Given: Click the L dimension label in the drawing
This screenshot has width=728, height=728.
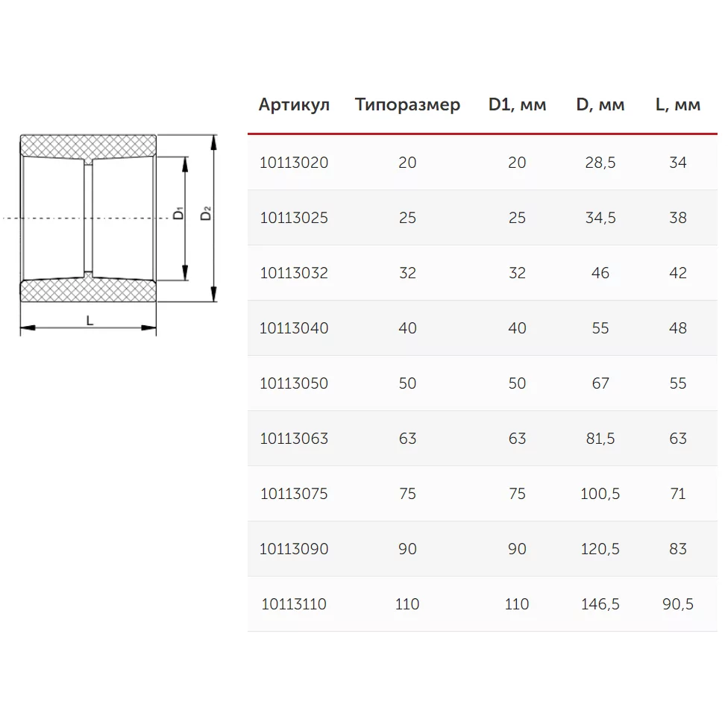Looking at the screenshot, I should tap(90, 320).
